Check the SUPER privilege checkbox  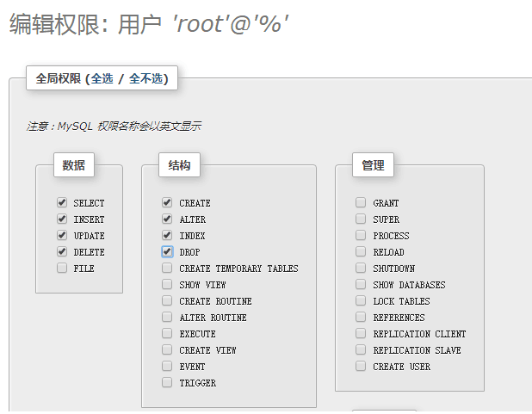pos(361,219)
